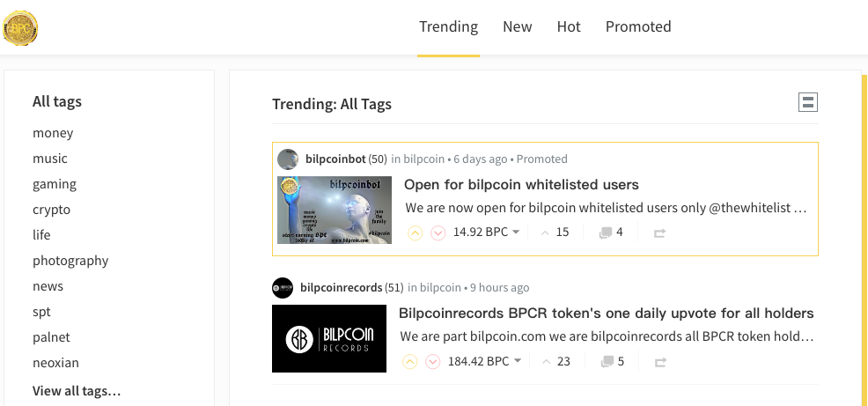Select the photography tag
The width and height of the screenshot is (868, 406).
(x=70, y=261)
